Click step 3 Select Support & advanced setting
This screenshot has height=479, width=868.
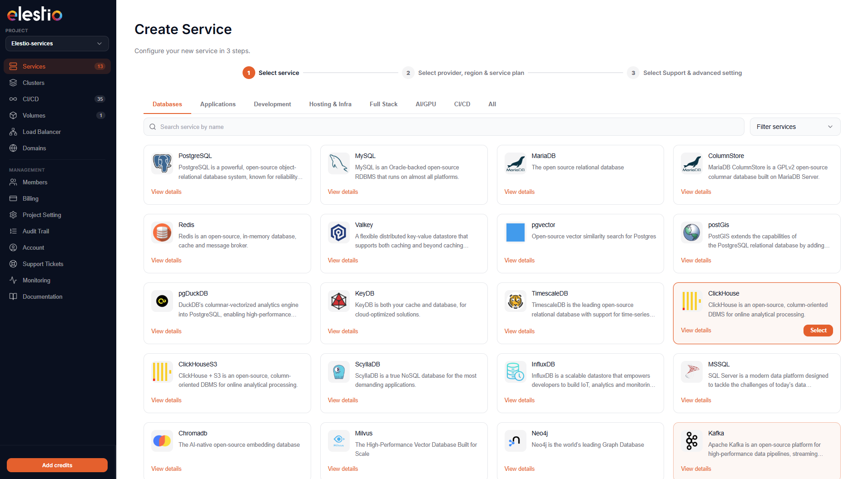(x=684, y=73)
